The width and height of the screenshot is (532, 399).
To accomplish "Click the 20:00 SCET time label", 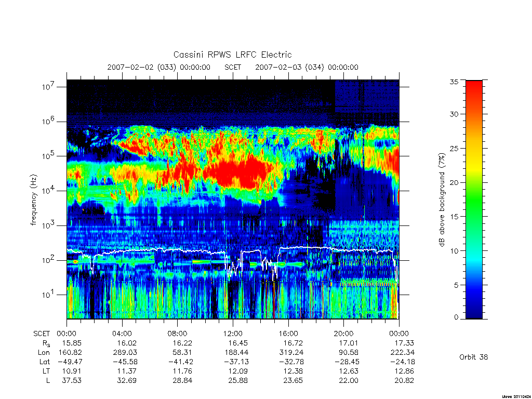I will tap(344, 334).
